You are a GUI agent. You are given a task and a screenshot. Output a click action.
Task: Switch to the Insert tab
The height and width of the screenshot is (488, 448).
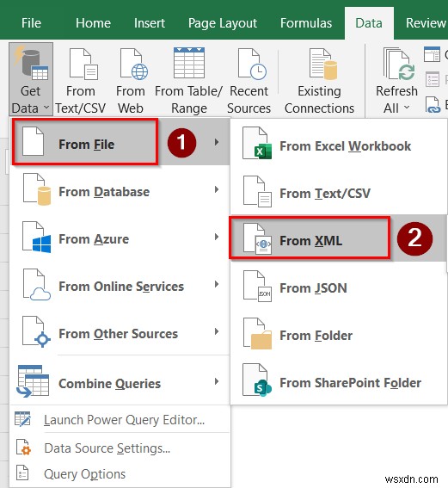coord(150,23)
